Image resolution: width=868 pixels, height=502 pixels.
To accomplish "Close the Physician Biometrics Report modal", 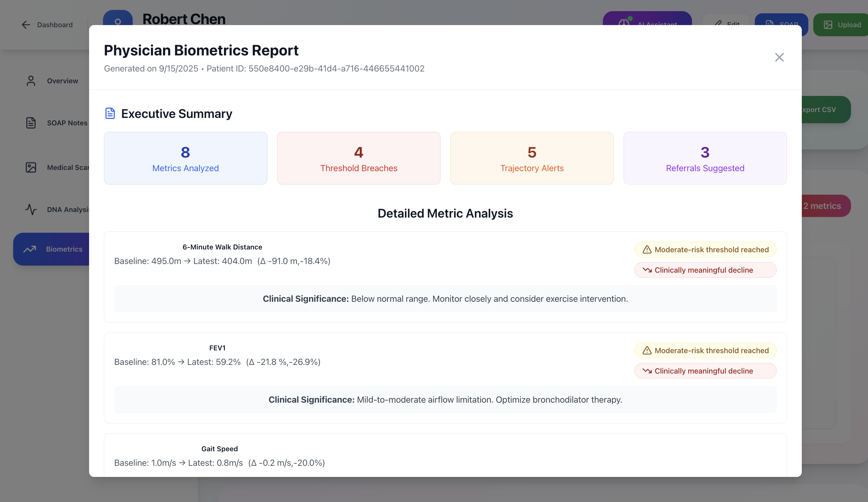I will [779, 57].
